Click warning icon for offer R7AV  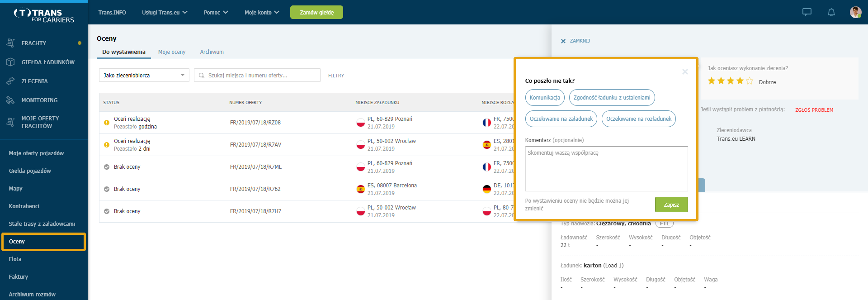click(107, 145)
